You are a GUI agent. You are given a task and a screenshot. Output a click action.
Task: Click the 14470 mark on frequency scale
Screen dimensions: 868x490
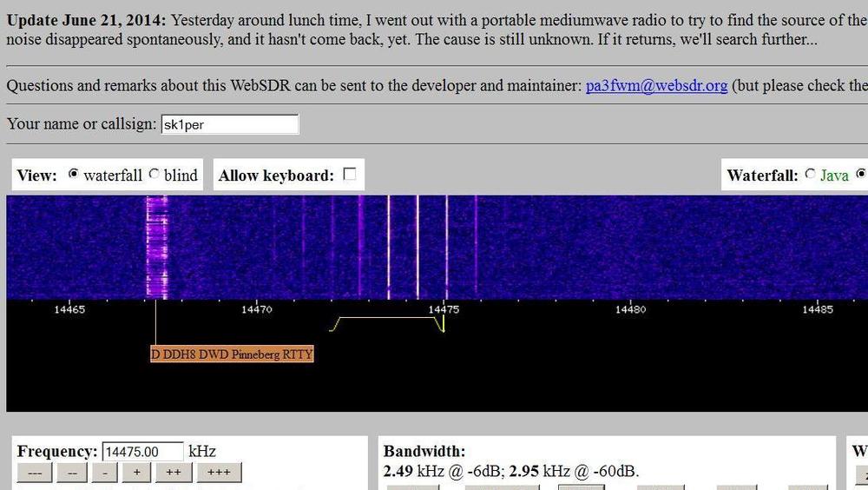[256, 309]
